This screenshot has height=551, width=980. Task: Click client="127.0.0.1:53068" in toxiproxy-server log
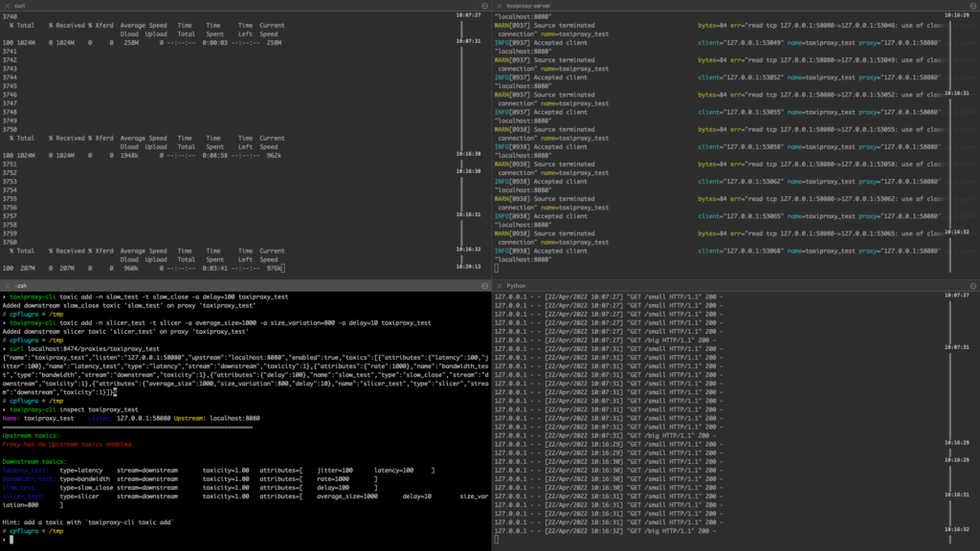[740, 251]
